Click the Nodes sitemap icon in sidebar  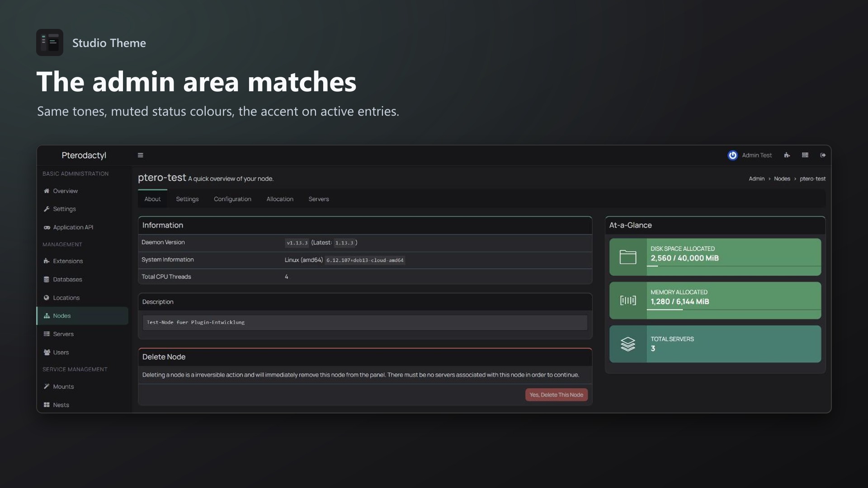point(47,316)
